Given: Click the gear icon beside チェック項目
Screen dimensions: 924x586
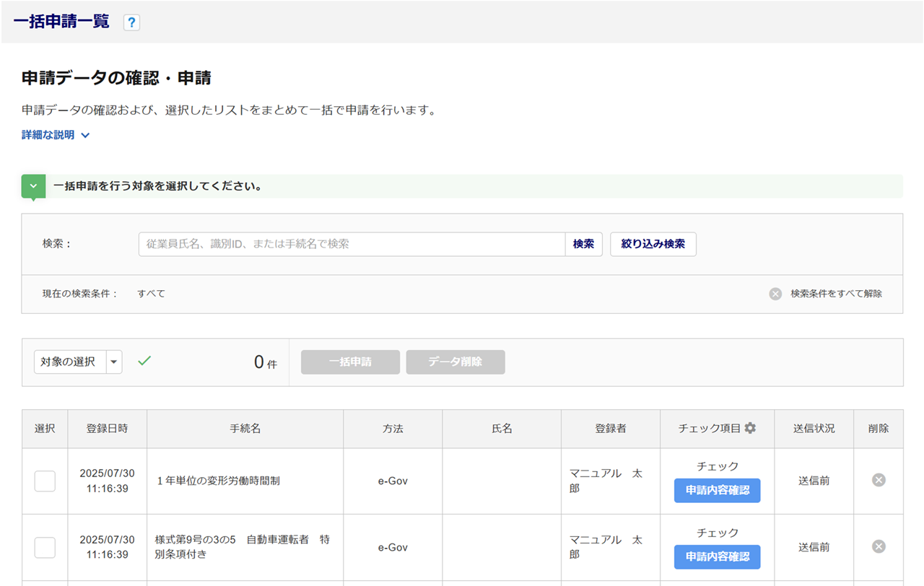Looking at the screenshot, I should [x=751, y=428].
